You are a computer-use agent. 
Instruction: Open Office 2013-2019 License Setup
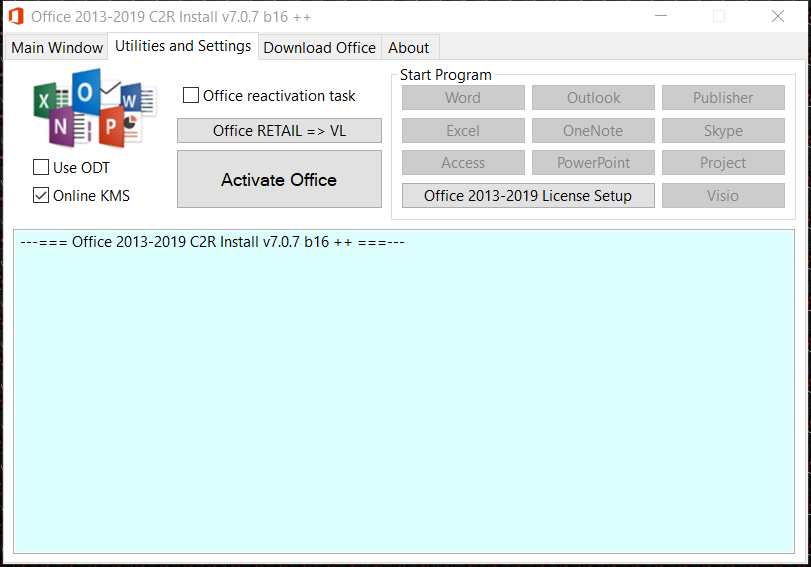click(x=528, y=196)
